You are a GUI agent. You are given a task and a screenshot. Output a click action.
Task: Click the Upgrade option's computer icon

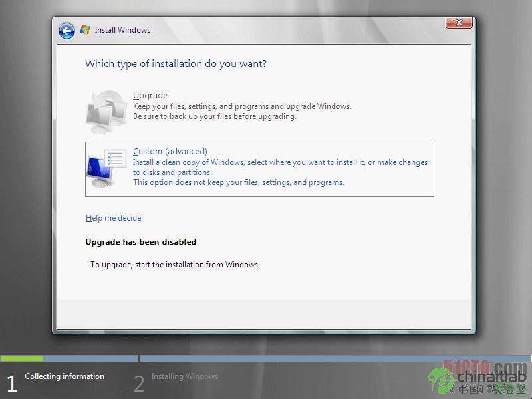106,112
